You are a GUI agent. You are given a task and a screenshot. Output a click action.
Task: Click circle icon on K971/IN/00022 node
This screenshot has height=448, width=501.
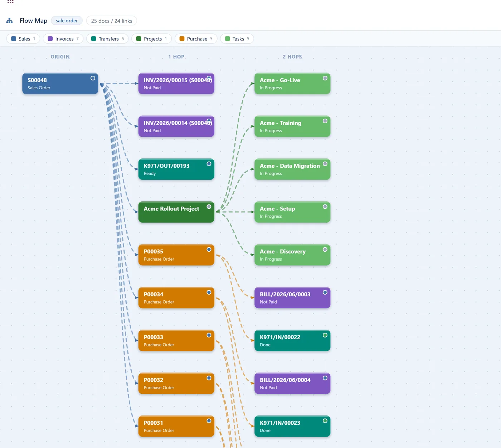325,335
